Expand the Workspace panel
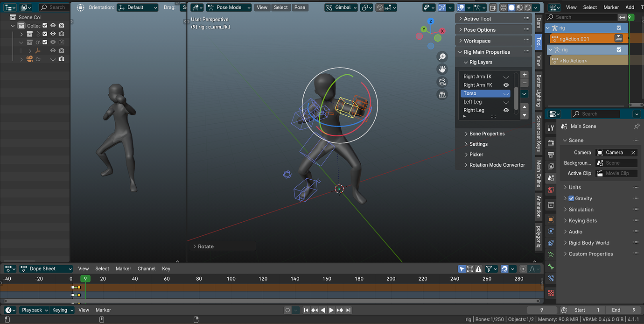 (494, 41)
